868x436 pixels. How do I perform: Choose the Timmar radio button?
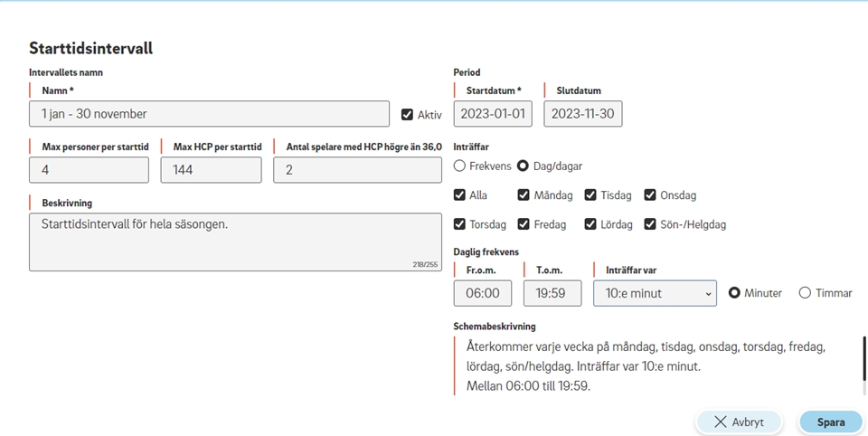tap(805, 293)
